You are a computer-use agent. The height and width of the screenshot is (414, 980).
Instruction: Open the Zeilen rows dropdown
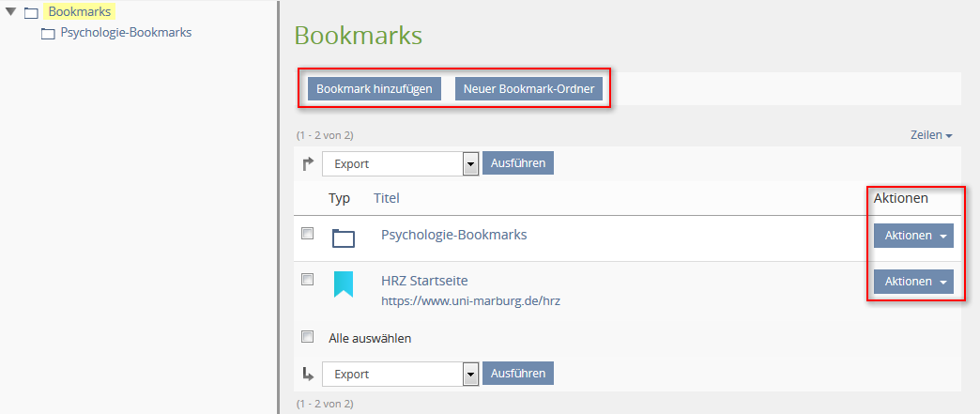[931, 135]
